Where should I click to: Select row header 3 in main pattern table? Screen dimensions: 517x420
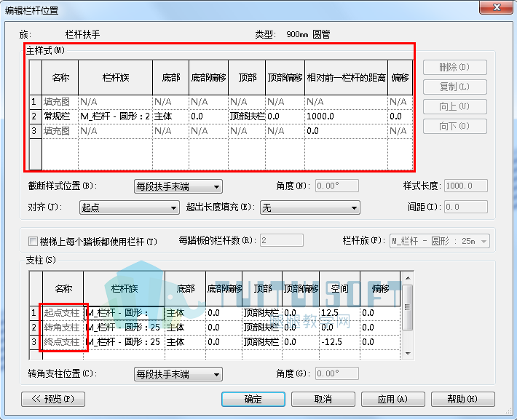coord(36,131)
